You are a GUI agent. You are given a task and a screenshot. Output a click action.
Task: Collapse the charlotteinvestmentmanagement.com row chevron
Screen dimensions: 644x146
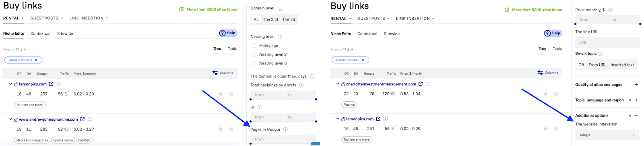338,84
